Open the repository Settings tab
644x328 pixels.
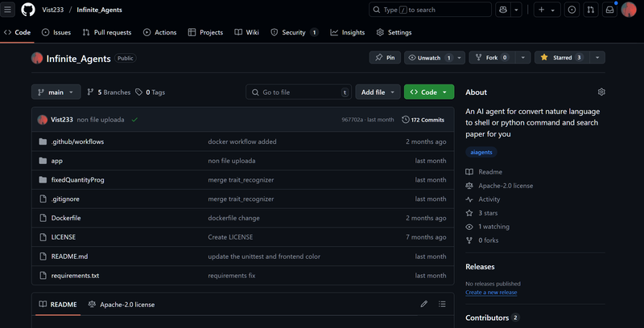pos(394,32)
